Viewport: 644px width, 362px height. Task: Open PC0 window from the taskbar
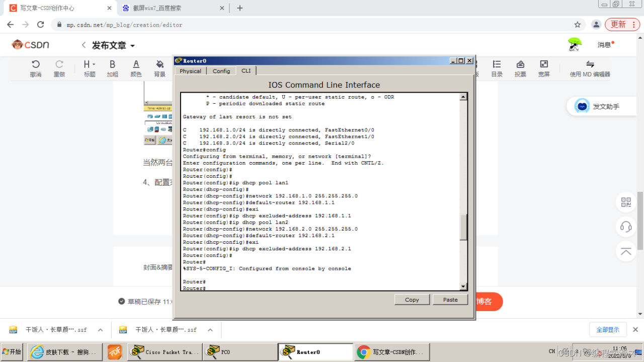(x=240, y=352)
